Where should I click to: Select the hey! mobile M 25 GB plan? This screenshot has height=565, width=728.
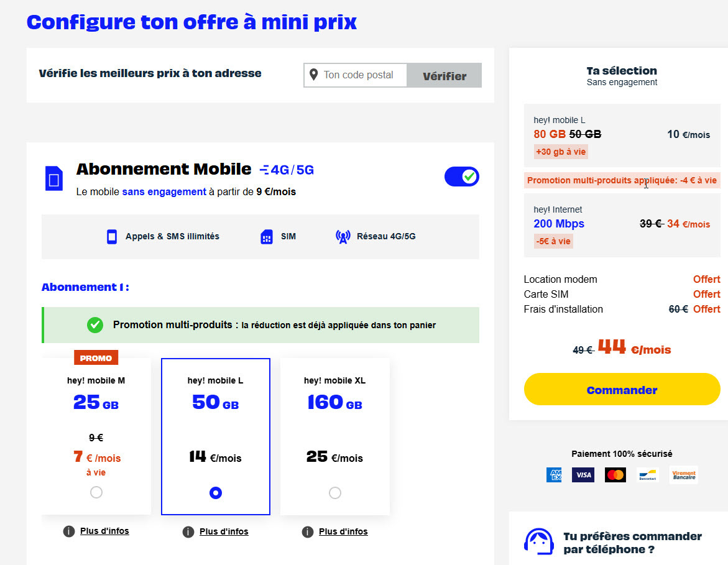[96, 492]
